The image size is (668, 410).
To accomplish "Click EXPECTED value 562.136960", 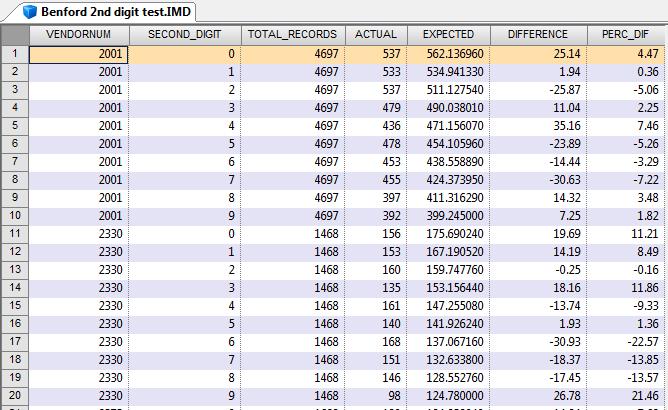I will click(447, 54).
